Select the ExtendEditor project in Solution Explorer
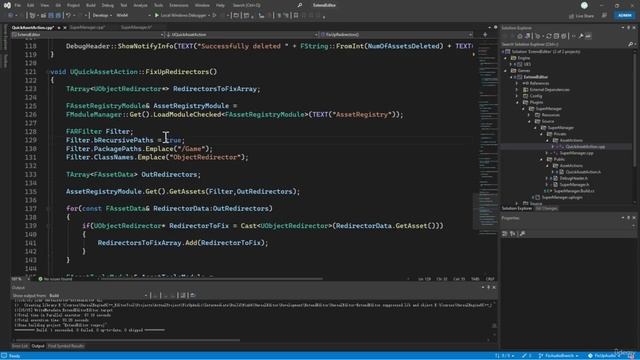Viewport: 640px width, 360px height. pos(536,77)
